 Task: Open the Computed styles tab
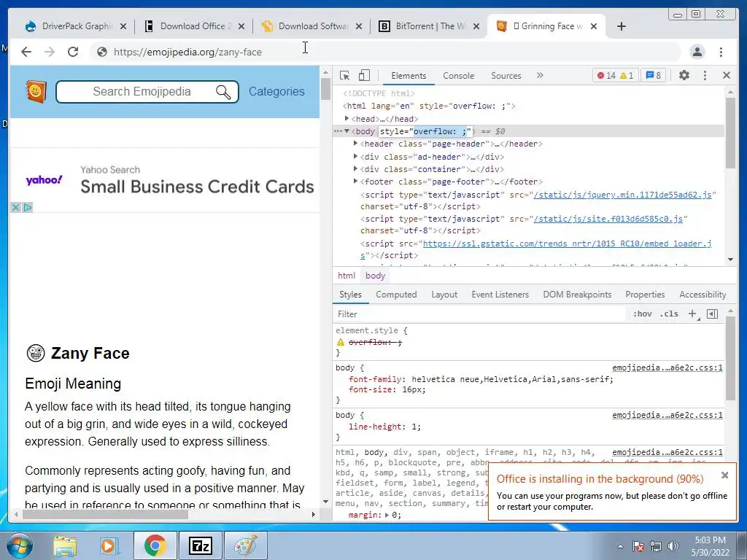[x=396, y=295]
